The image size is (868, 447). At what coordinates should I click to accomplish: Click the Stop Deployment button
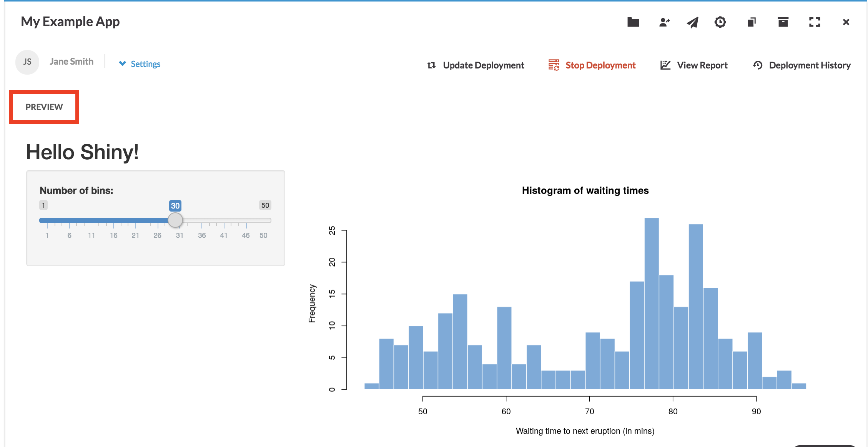click(x=600, y=65)
